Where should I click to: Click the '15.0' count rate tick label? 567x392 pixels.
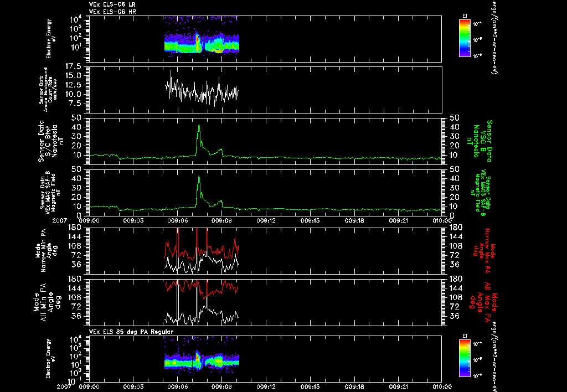tap(73, 76)
